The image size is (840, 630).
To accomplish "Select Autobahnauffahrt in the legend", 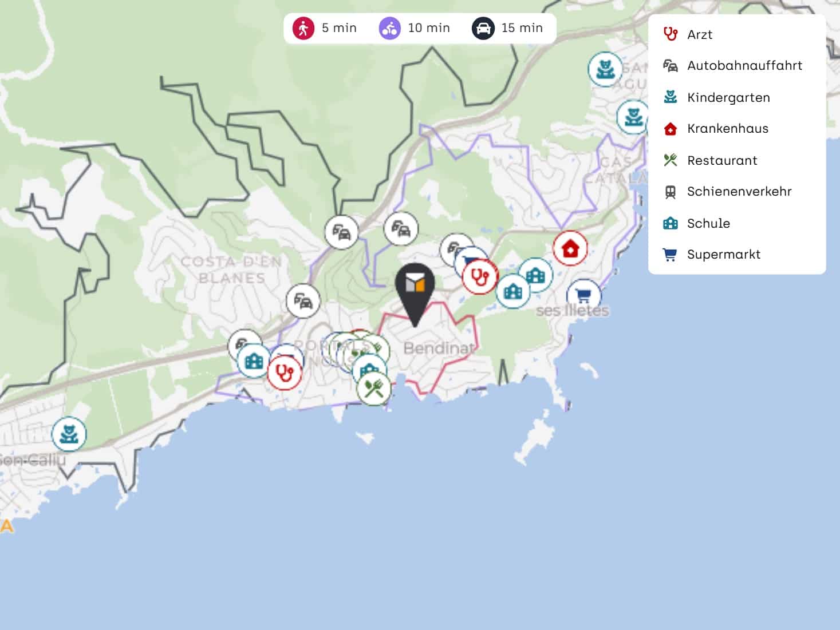I will click(x=732, y=66).
